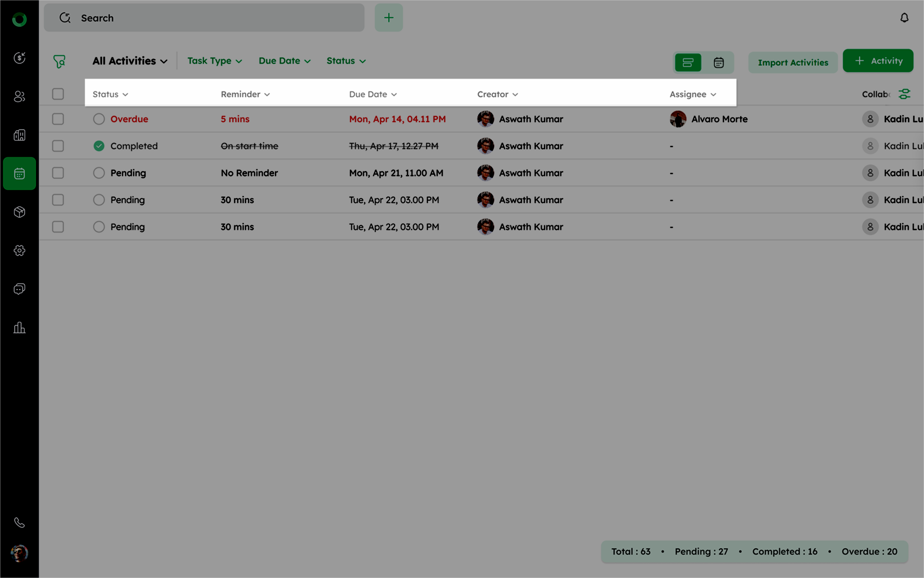Open the Task Type filter dropdown
Screen dimensions: 924x578
point(215,61)
